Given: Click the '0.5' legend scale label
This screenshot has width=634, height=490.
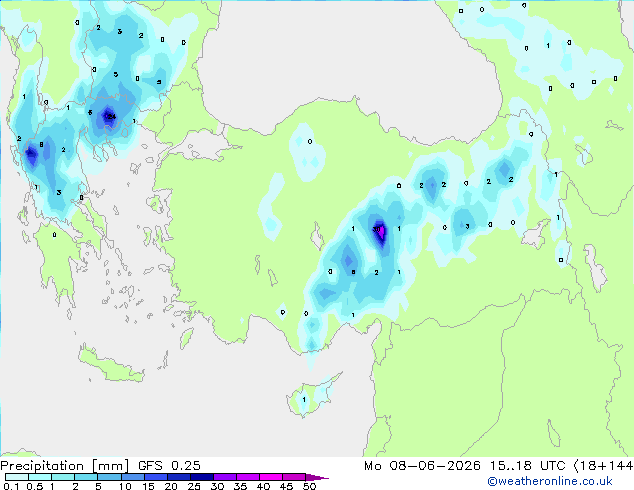Looking at the screenshot, I should point(34,486).
